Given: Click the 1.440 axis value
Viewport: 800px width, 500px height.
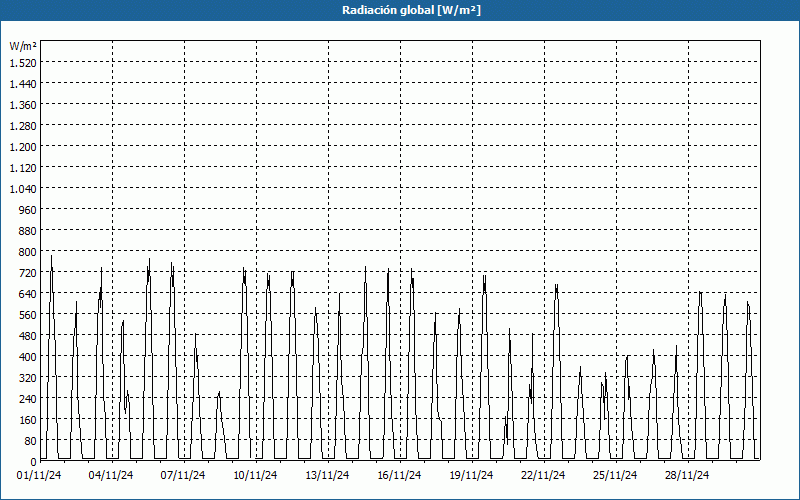Looking at the screenshot, I should pos(23,84).
